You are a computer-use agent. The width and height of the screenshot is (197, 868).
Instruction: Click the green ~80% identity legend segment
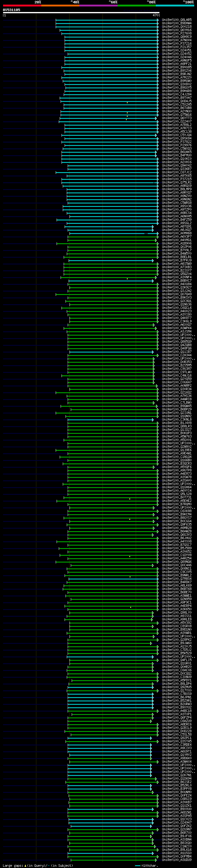click(137, 6)
